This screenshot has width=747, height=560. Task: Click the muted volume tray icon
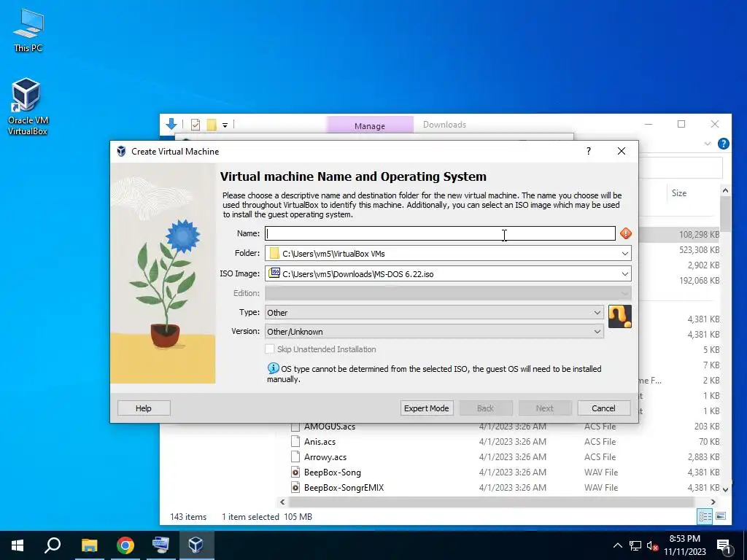653,545
